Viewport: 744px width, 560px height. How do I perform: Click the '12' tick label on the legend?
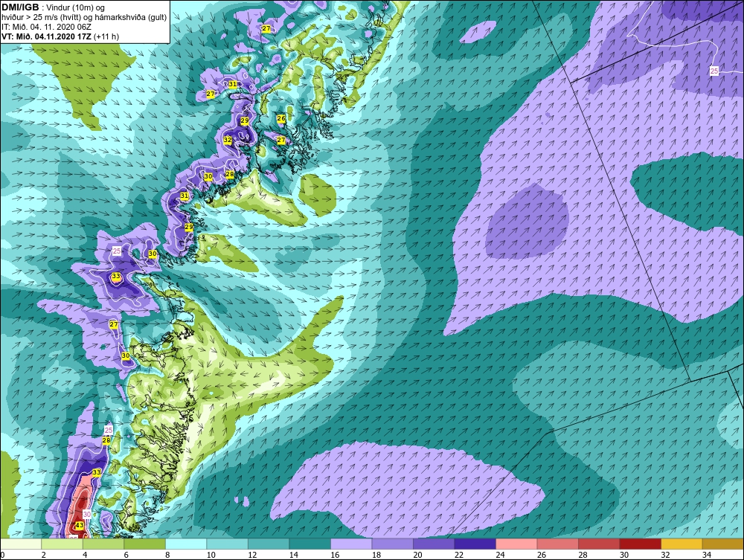click(252, 555)
